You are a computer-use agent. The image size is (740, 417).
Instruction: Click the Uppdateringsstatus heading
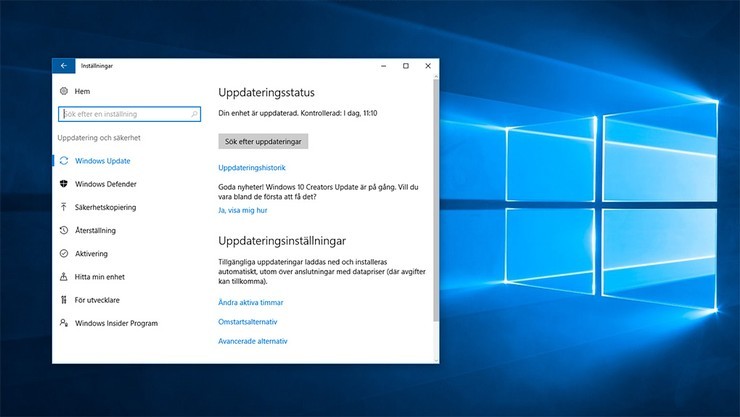pyautogui.click(x=266, y=92)
